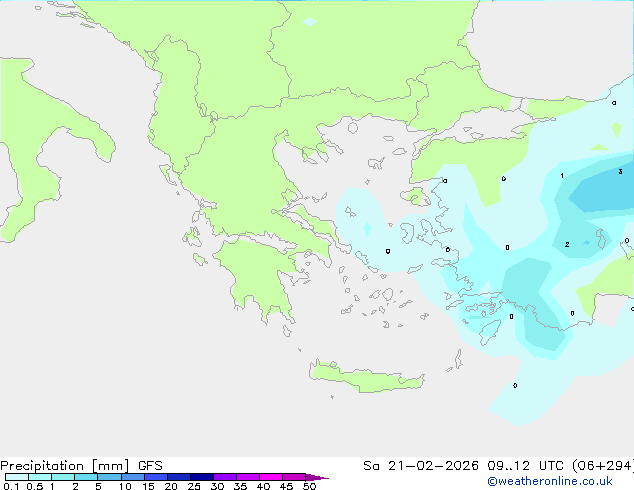This screenshot has height=490, width=634.
Task: Click the arrow tip above 50 mm
Action: point(317,477)
